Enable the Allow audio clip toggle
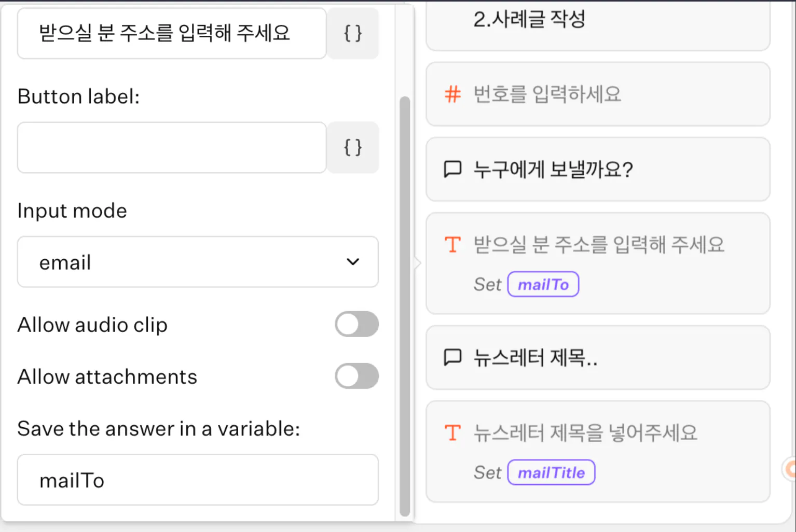 tap(356, 324)
